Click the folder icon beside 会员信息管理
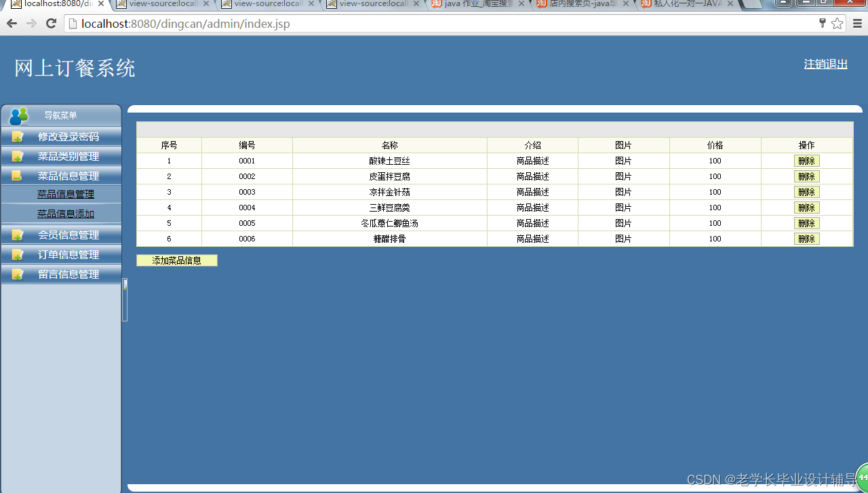 click(x=18, y=235)
